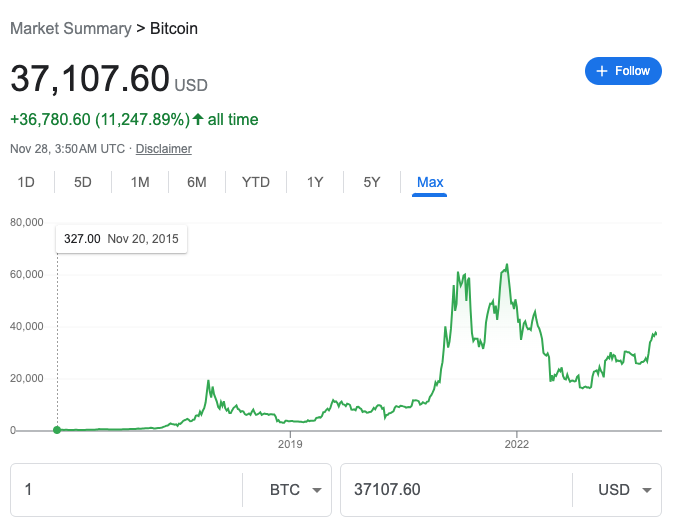This screenshot has height=525, width=679.
Task: Show the 1M chart range
Action: coord(140,182)
